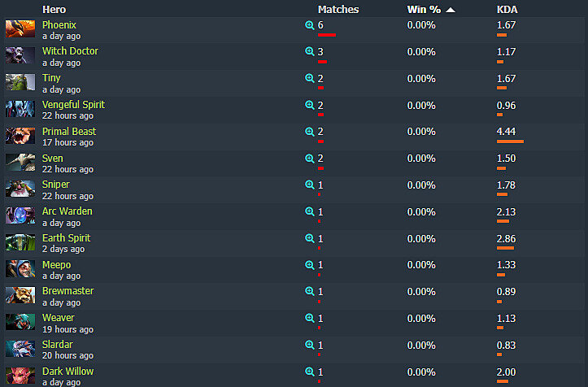Click the Meepo hero portrait
This screenshot has height=387, width=588.
20,269
